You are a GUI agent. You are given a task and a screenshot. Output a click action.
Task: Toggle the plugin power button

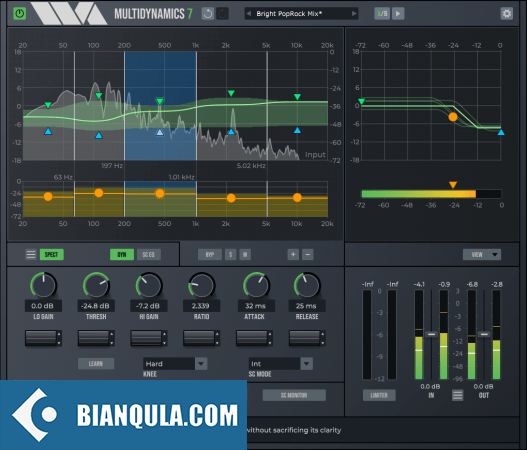pos(19,13)
